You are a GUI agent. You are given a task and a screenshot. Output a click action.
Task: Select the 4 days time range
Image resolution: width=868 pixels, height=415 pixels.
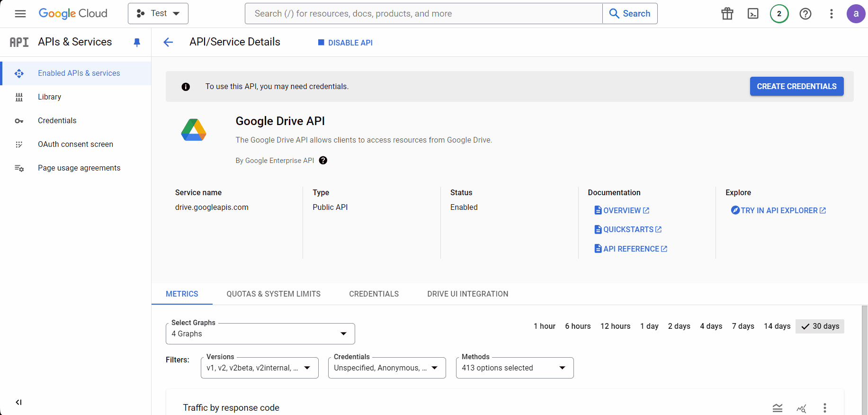pos(711,326)
